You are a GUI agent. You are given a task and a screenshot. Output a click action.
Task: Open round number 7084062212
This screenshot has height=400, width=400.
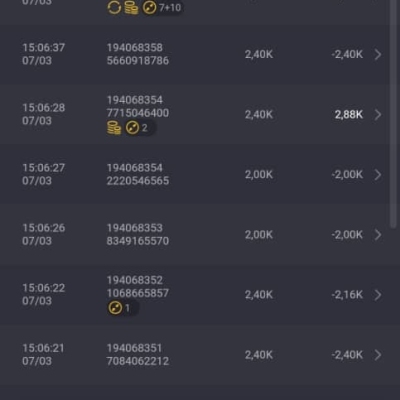(x=138, y=361)
